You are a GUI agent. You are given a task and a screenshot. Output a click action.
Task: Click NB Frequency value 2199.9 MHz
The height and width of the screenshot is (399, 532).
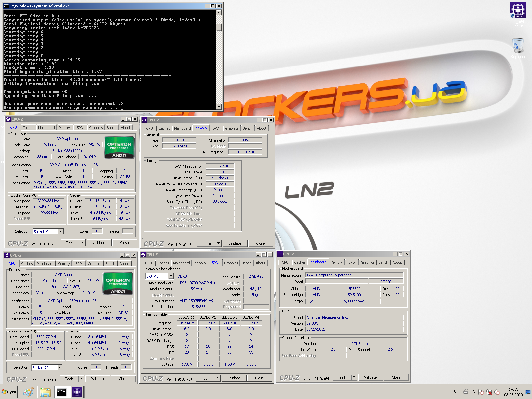(x=245, y=152)
